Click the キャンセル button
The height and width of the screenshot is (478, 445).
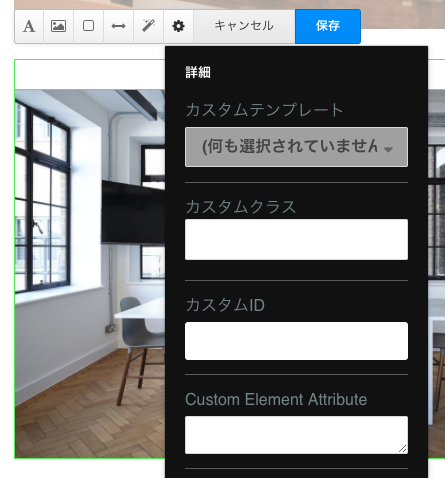click(x=244, y=26)
